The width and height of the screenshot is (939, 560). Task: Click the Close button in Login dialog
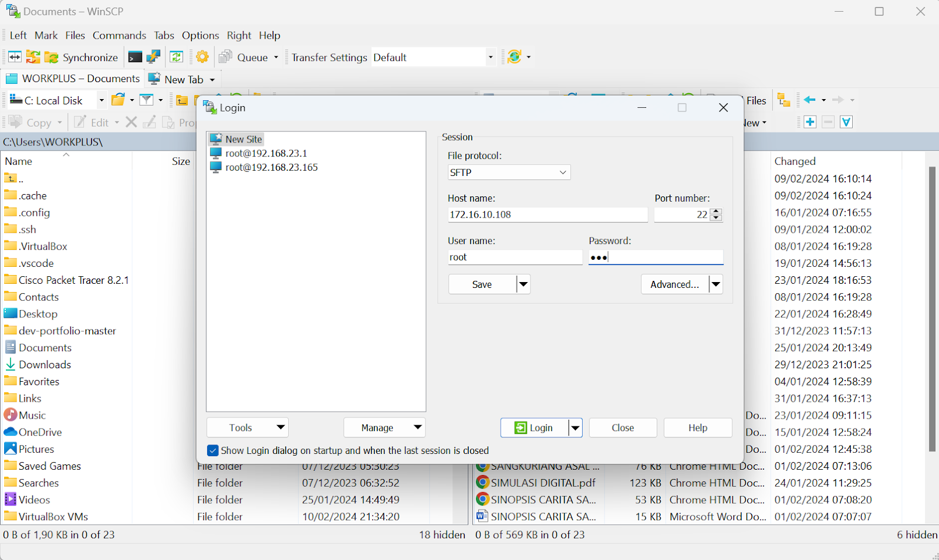coord(623,427)
